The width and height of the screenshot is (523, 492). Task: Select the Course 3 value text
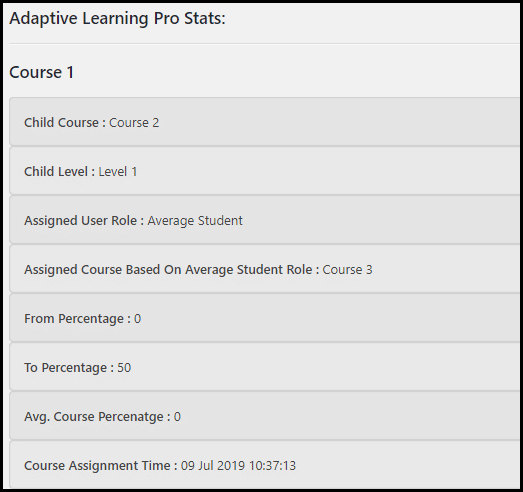tap(347, 270)
